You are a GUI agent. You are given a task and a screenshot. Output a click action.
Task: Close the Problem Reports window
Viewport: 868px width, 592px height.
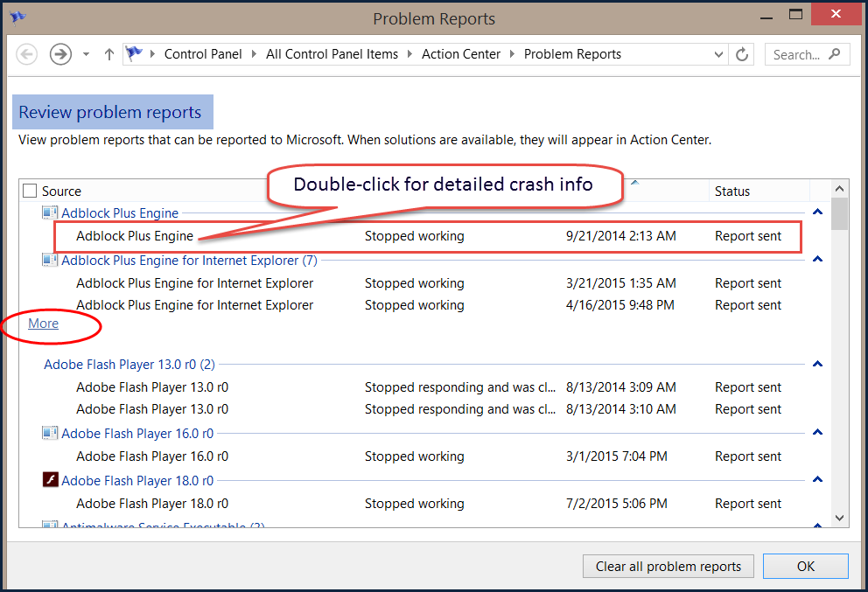click(x=836, y=14)
